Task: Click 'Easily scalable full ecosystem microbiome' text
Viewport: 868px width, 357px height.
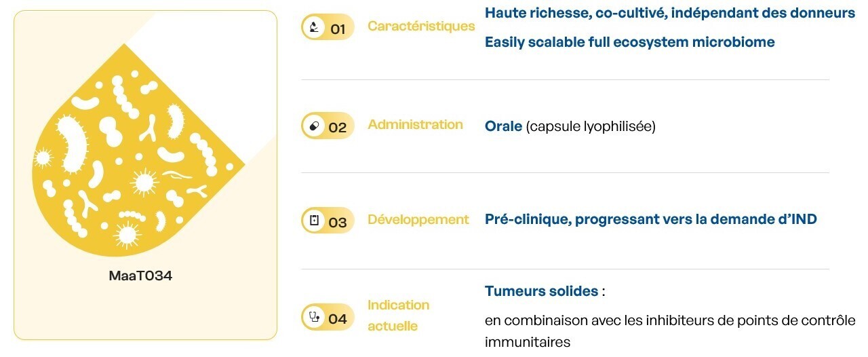Action: pyautogui.click(x=629, y=42)
